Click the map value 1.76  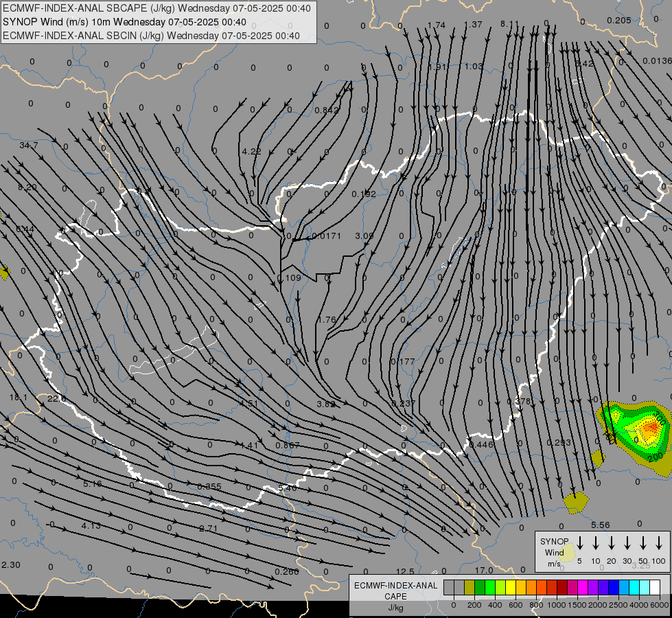click(327, 320)
